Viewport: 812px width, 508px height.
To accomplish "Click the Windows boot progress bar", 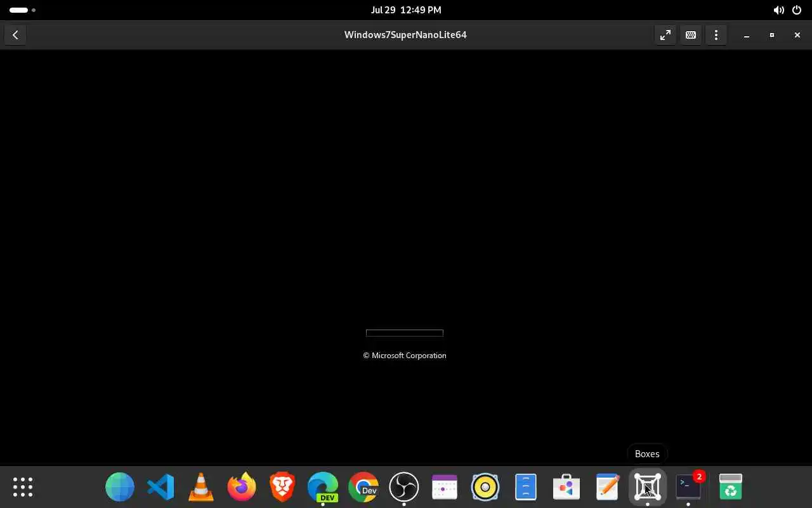I will pos(405,333).
